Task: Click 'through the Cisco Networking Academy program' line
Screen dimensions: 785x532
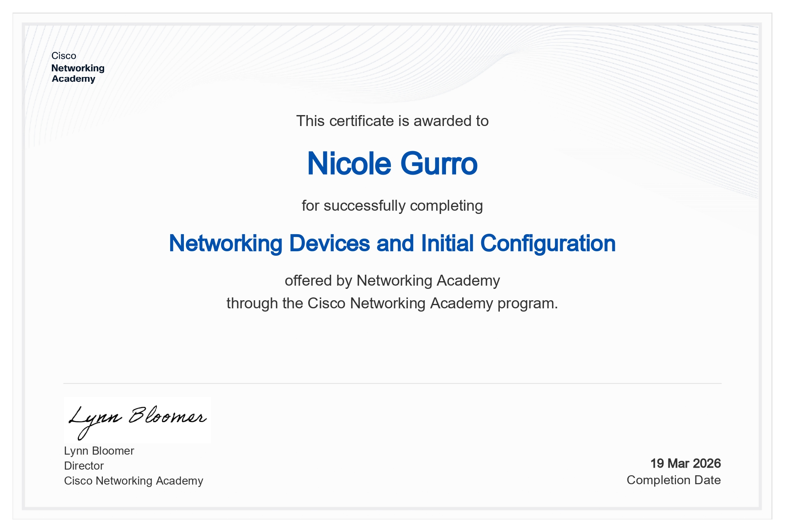Action: point(392,303)
